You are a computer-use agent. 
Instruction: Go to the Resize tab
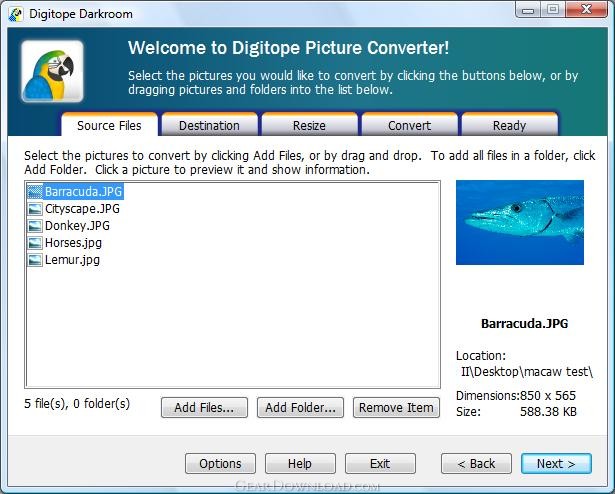coord(309,125)
